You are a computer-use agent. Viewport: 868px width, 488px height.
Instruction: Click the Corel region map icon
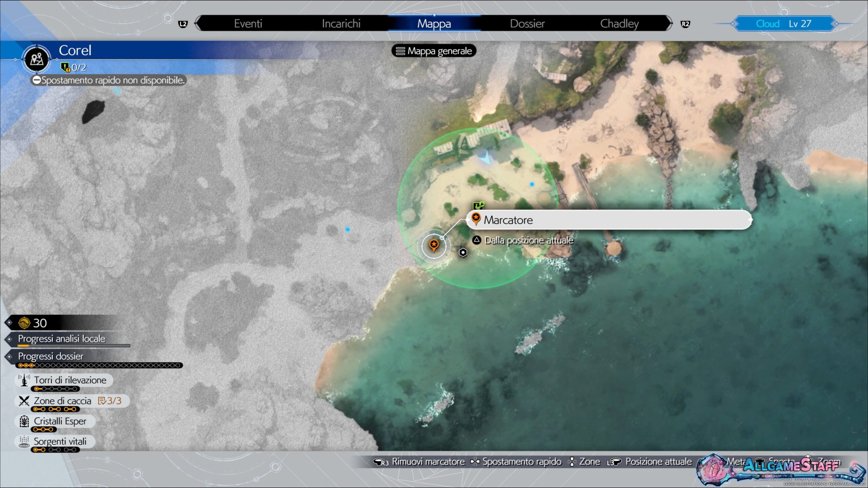coord(37,59)
